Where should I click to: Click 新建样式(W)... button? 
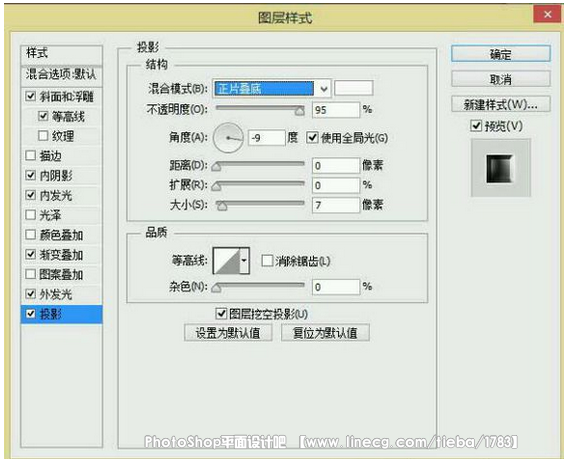coord(501,104)
